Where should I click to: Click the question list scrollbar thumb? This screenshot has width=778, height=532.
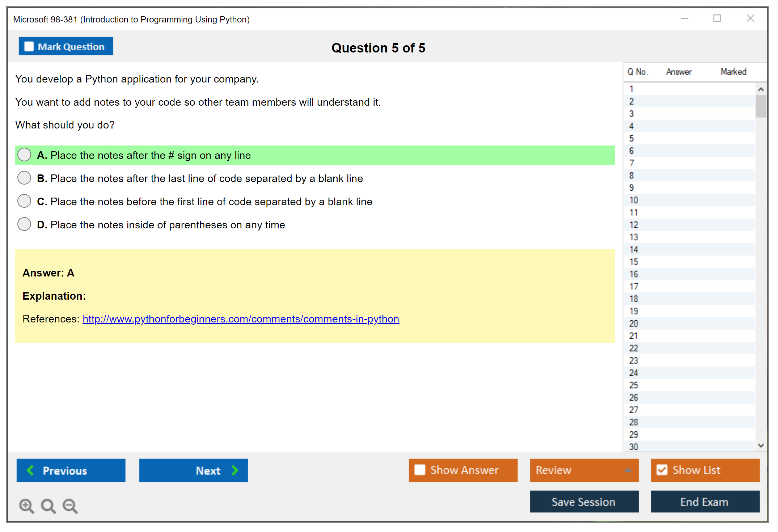point(761,106)
